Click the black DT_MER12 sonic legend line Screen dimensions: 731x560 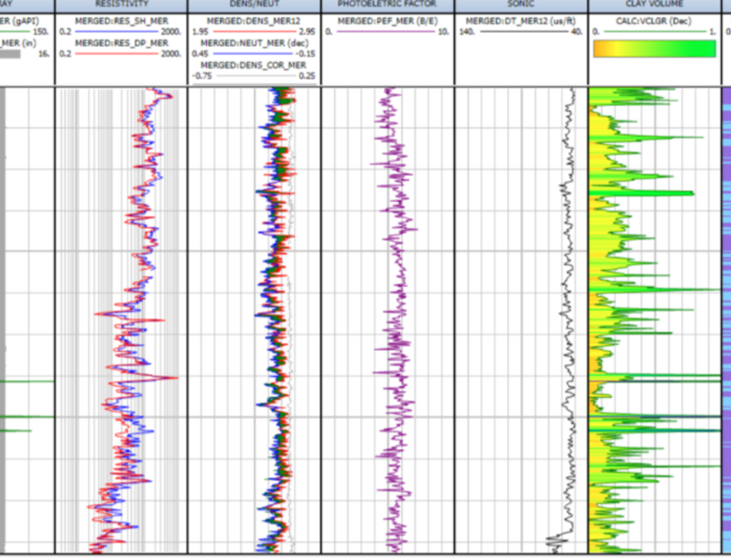521,31
